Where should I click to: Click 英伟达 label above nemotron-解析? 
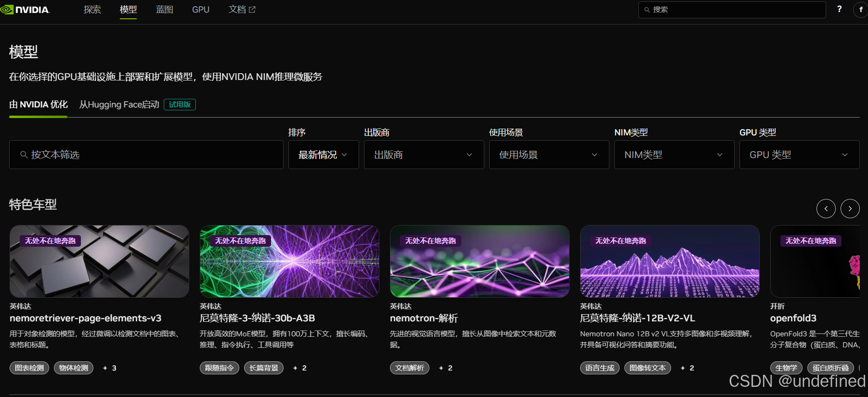point(401,306)
